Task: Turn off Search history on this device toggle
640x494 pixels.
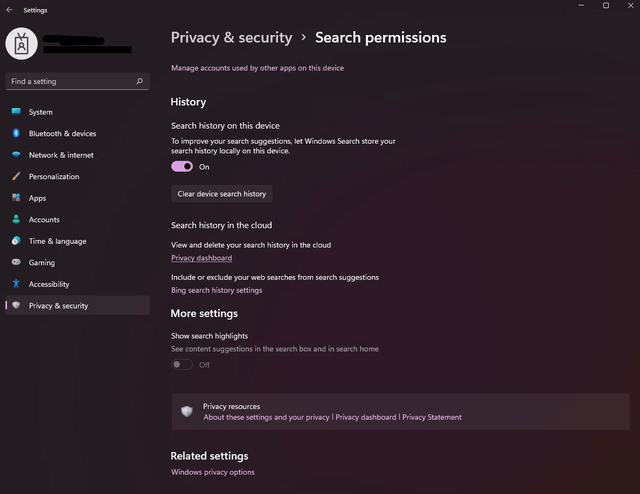Action: click(x=182, y=167)
